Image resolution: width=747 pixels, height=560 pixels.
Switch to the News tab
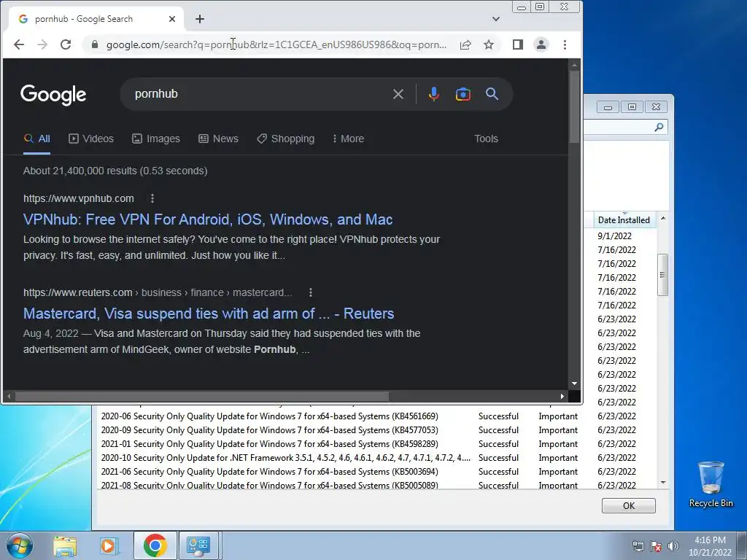218,139
